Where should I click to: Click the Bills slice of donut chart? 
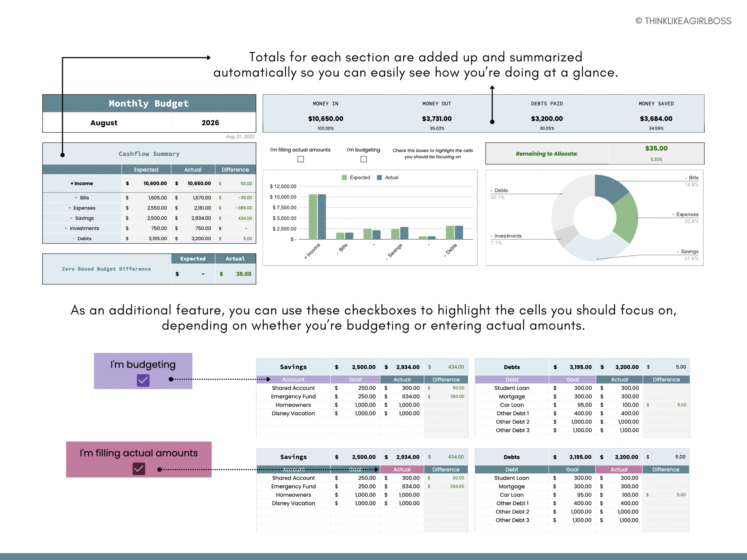point(610,188)
